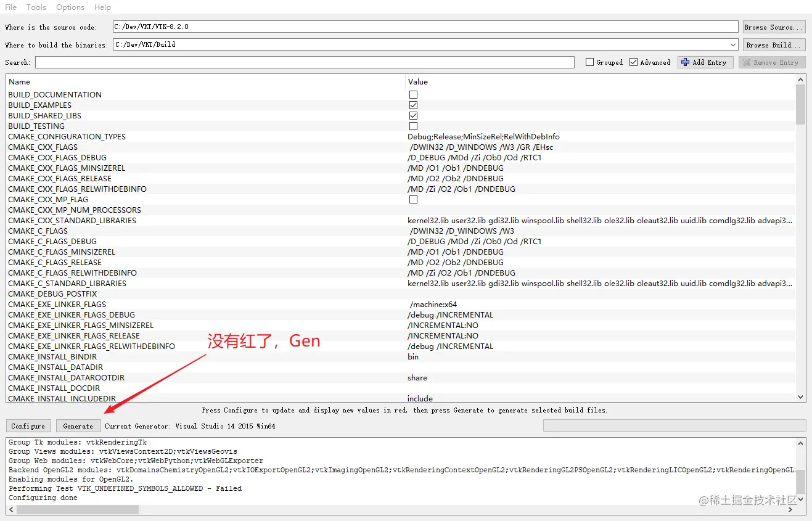This screenshot has height=521, width=812.
Task: Open the Tools menu
Action: 36,7
